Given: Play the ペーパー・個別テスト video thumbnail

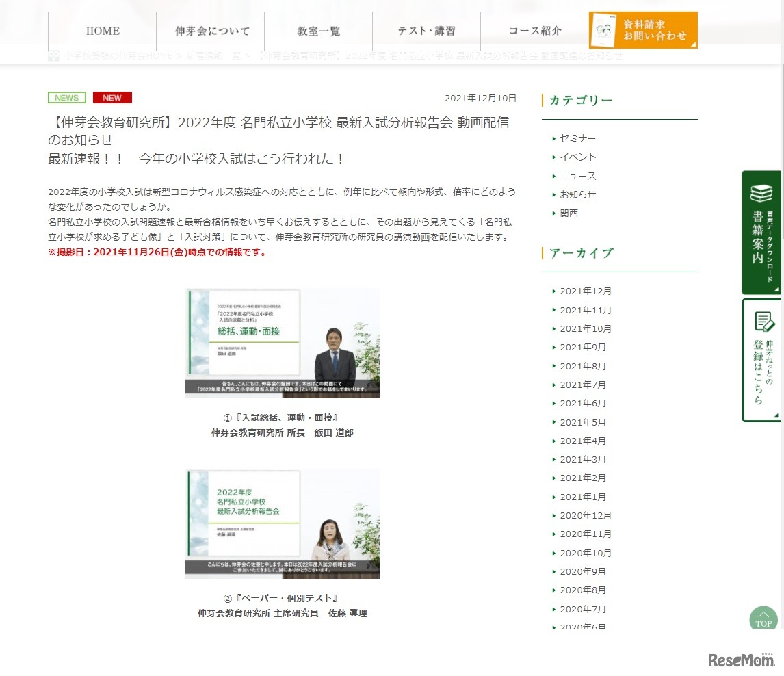Looking at the screenshot, I should point(282,523).
